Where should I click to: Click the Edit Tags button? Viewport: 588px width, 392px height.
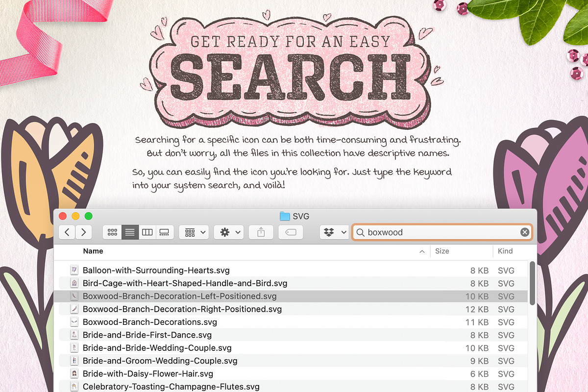[x=291, y=232]
